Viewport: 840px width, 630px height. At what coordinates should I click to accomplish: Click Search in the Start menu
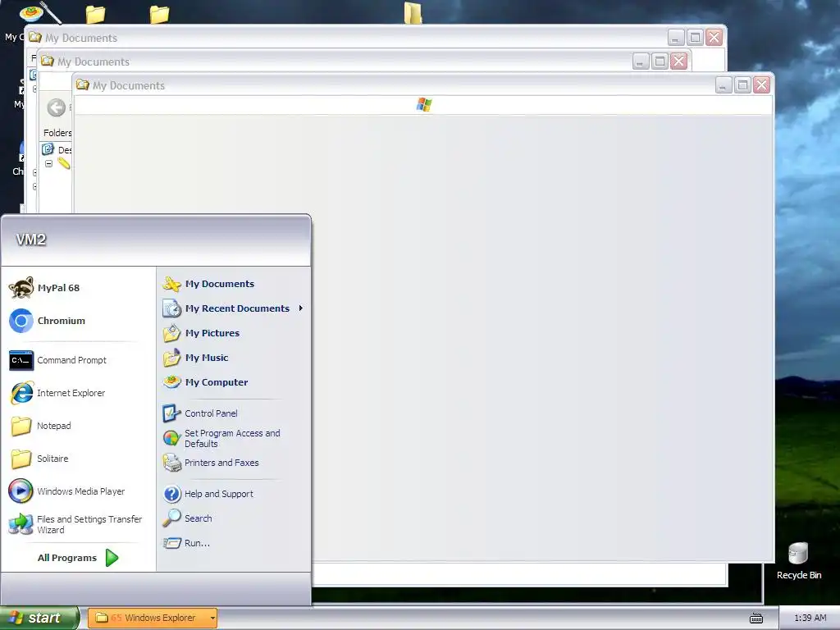(x=188, y=518)
